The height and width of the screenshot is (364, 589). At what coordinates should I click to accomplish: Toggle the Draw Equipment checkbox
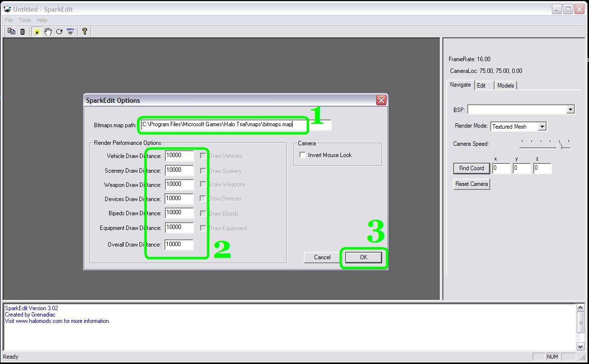(203, 227)
